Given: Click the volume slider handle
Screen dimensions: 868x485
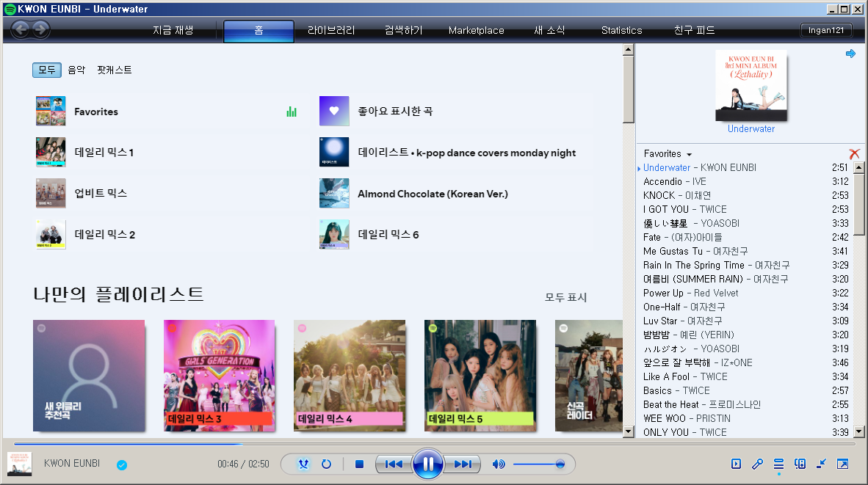Looking at the screenshot, I should pos(560,464).
